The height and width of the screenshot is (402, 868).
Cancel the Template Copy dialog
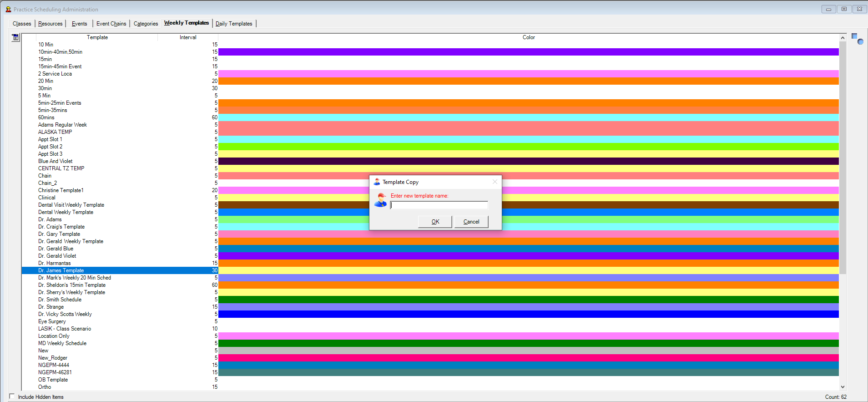coord(471,222)
